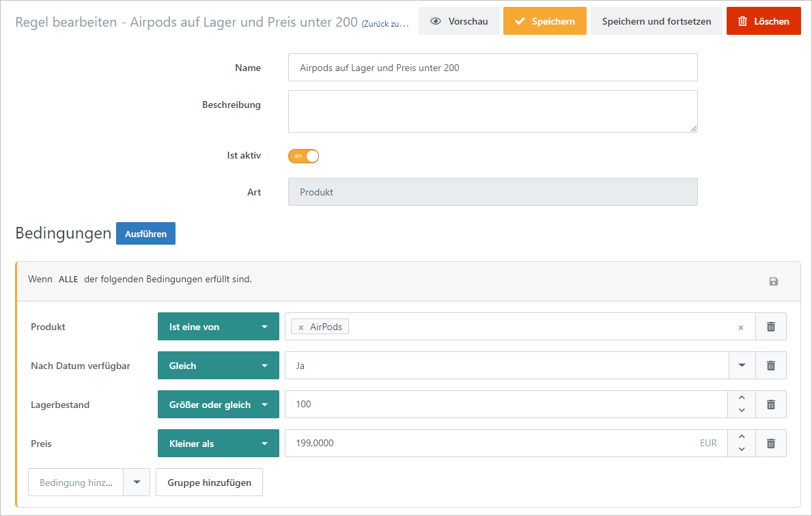Click the Speichern button
This screenshot has width=812, height=516.
point(544,21)
